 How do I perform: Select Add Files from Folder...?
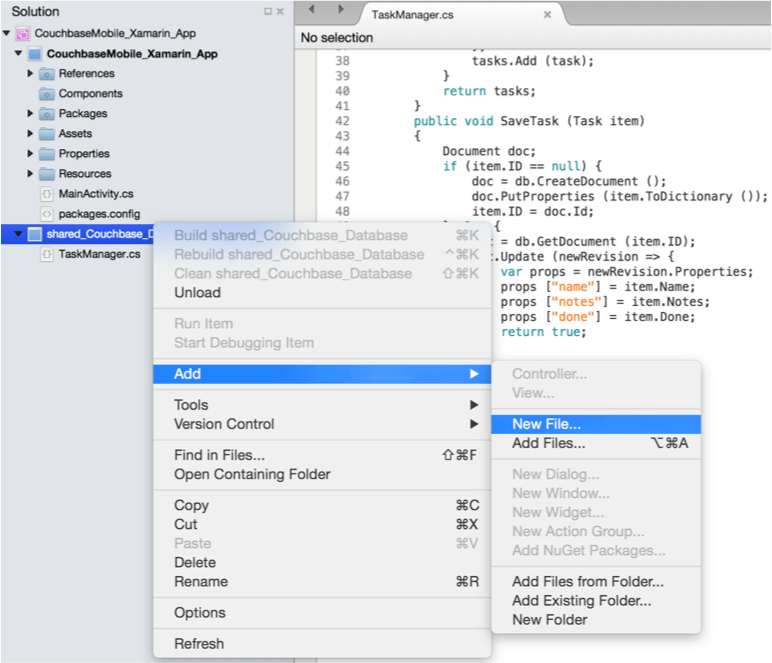[x=596, y=581]
